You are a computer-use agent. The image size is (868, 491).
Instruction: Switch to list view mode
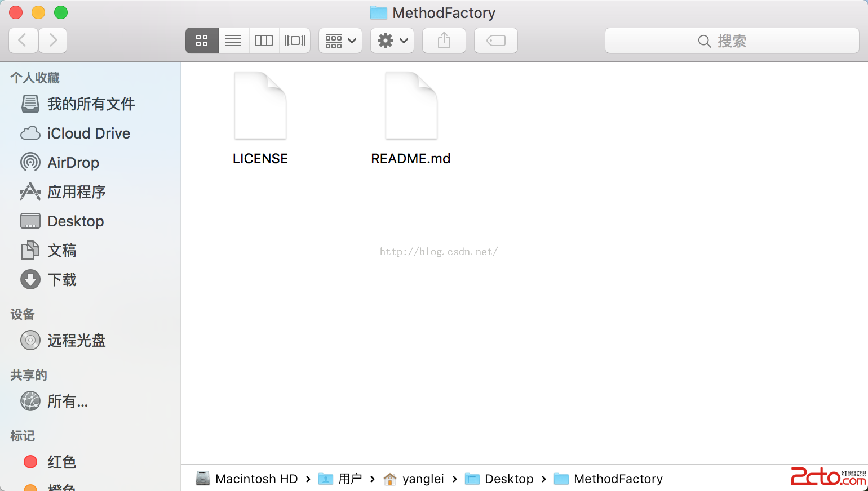(233, 41)
